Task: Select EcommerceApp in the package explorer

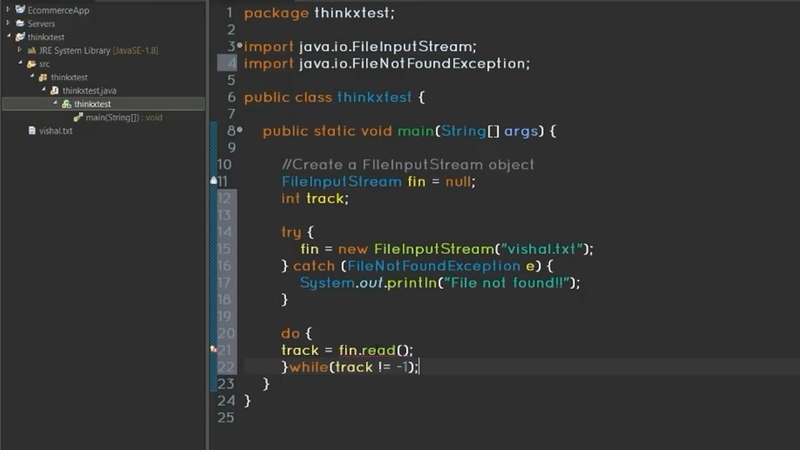Action: click(x=58, y=10)
